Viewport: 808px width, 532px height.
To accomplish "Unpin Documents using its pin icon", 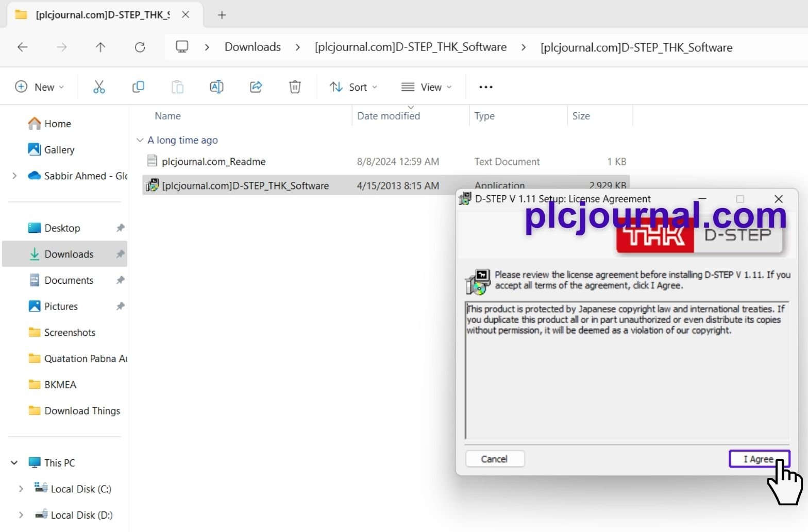I will click(x=120, y=280).
